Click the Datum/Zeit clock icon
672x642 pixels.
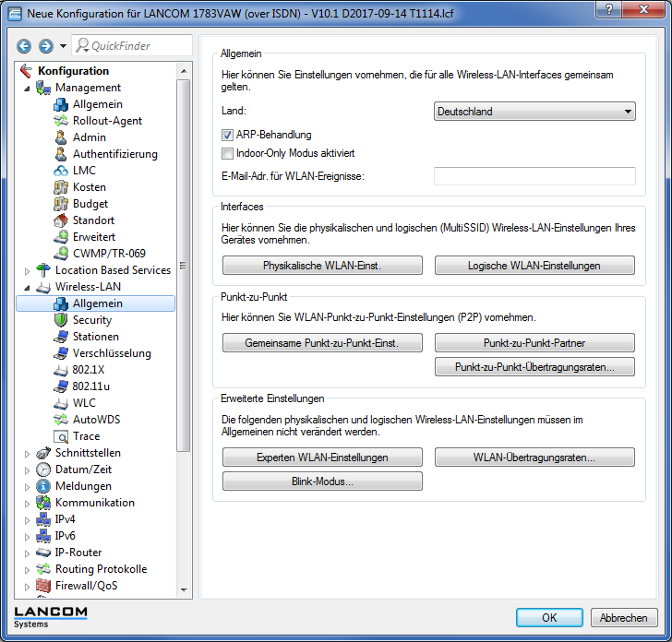point(43,470)
